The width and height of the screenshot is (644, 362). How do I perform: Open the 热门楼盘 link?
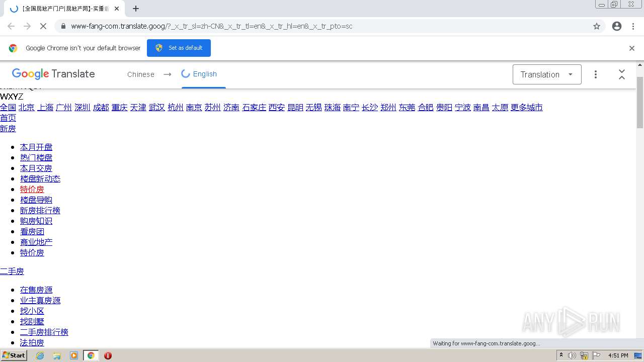tap(36, 157)
